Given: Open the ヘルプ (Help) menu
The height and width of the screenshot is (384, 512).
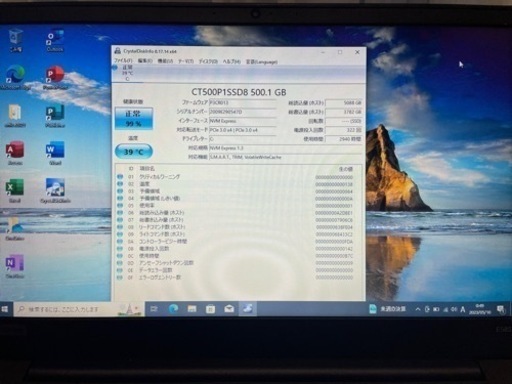Looking at the screenshot, I should coord(231,61).
